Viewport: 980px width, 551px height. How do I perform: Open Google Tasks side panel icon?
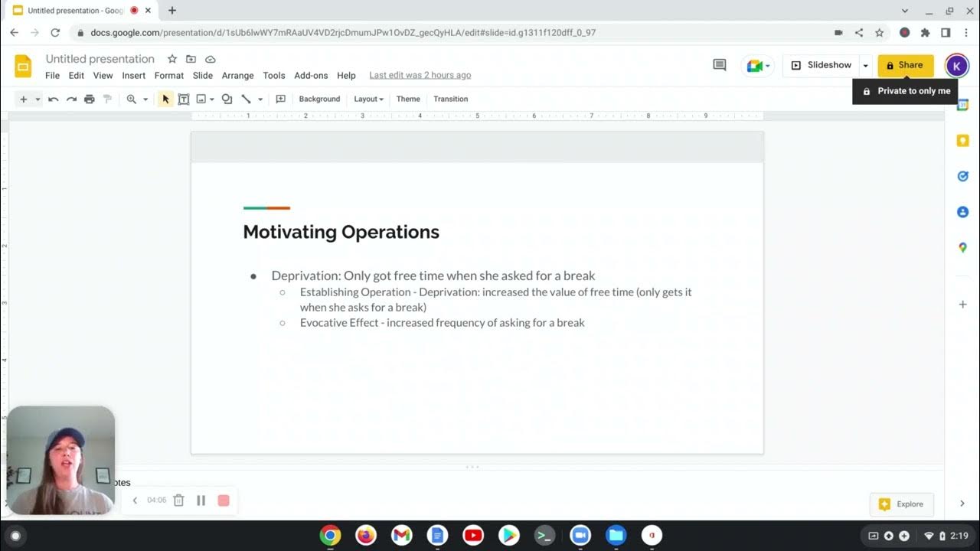click(x=962, y=176)
